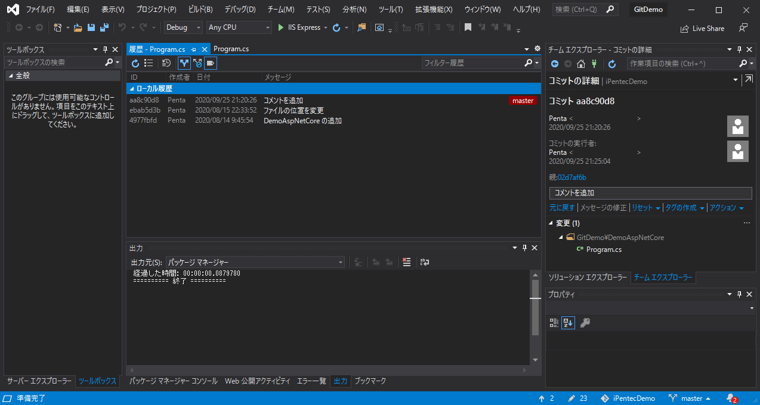This screenshot has width=760, height=405.
Task: Open Send Feedback icon near Live Share
Action: (x=744, y=28)
